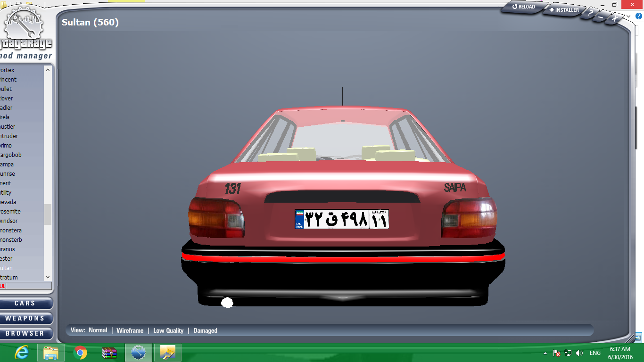Open the clock showing 6:37 AM
Screen dimensions: 644x362
(620, 353)
